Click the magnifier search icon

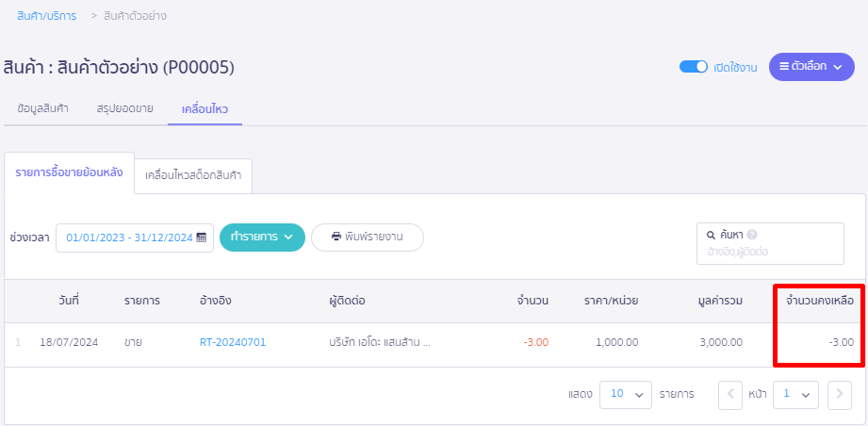point(712,235)
